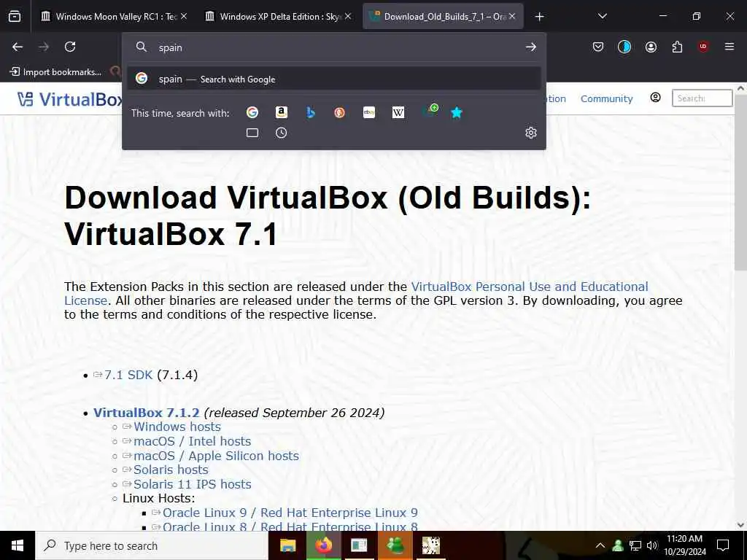Search this time with Google icon
This screenshot has height=560, width=747.
point(252,112)
